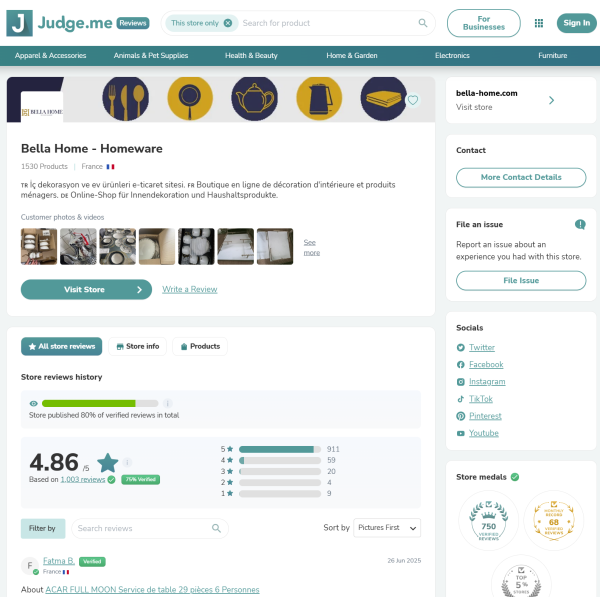Screen dimensions: 600x600
Task: Click the 75% Verified badge
Action: click(x=140, y=479)
